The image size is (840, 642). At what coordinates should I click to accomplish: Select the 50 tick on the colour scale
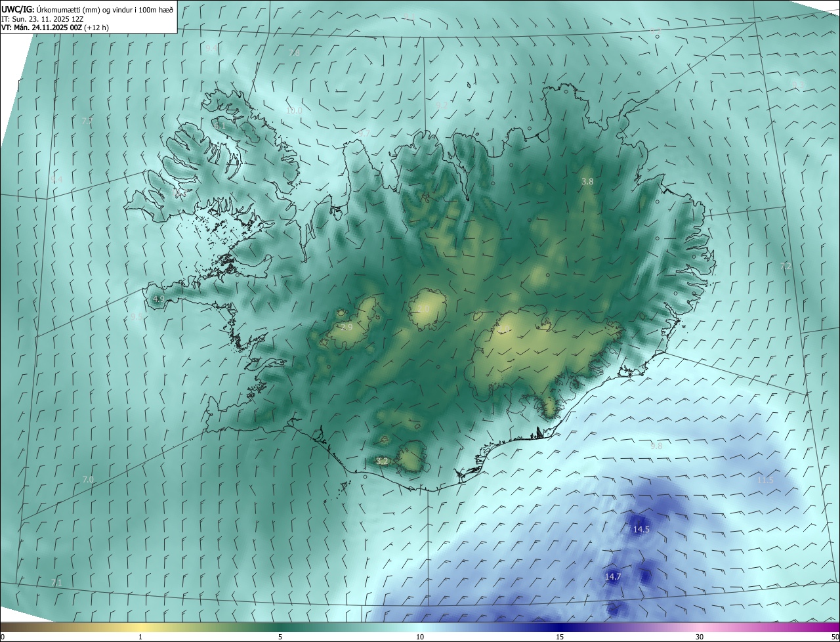835,637
